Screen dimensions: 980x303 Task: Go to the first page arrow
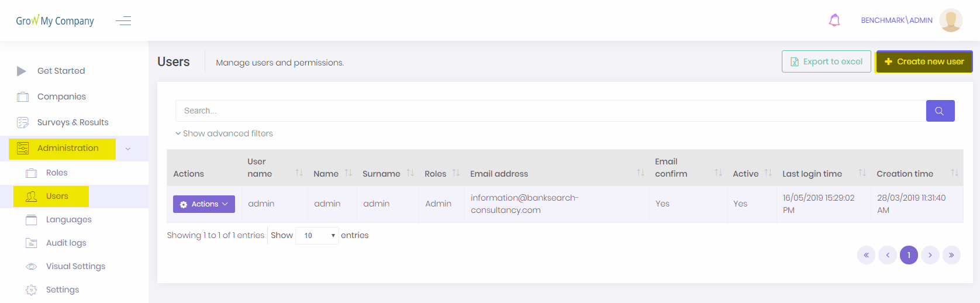click(x=866, y=255)
